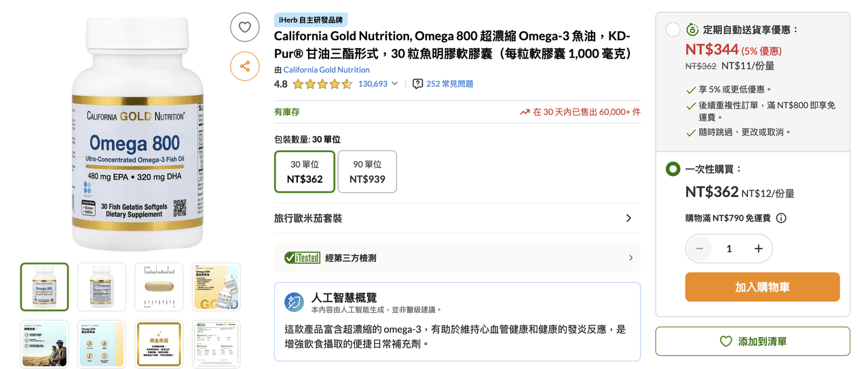This screenshot has height=369, width=868.
Task: Click the orange share icon
Action: click(x=245, y=66)
